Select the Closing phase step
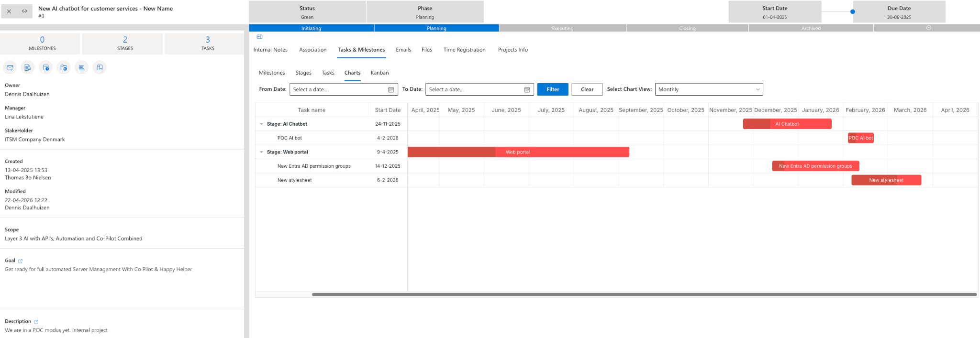The image size is (980, 338). (687, 28)
